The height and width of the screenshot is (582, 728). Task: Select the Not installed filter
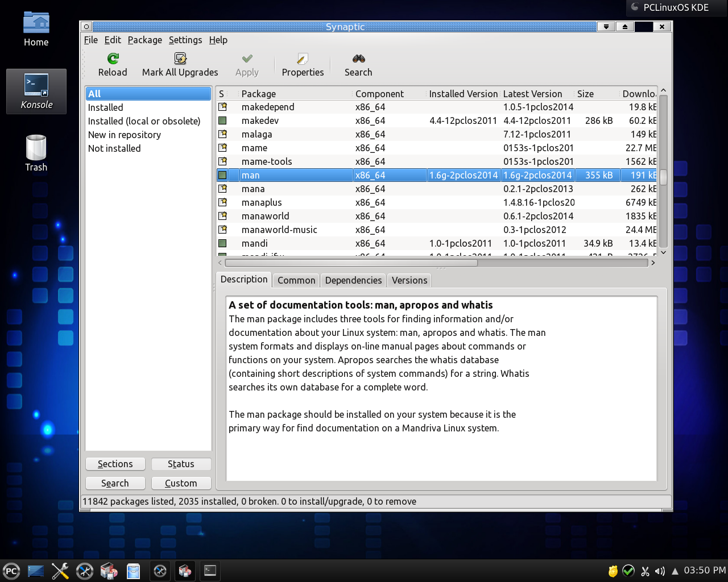pos(148,148)
